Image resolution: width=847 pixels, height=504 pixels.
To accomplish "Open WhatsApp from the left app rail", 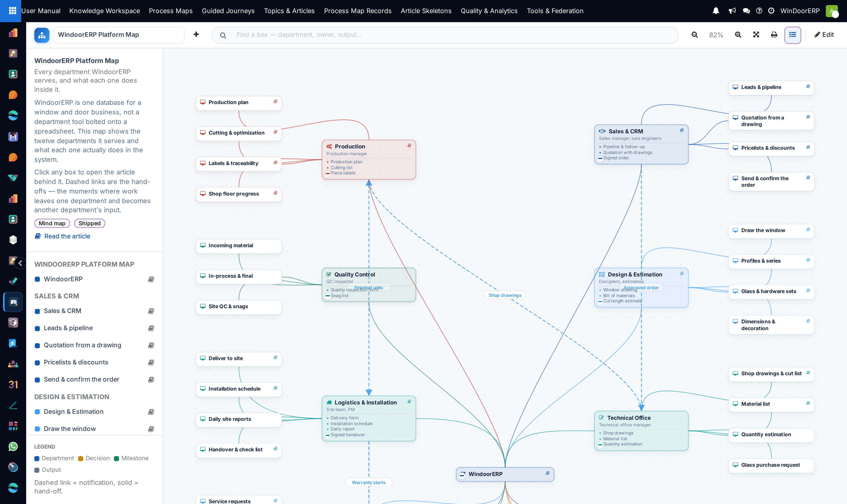I will point(13,446).
